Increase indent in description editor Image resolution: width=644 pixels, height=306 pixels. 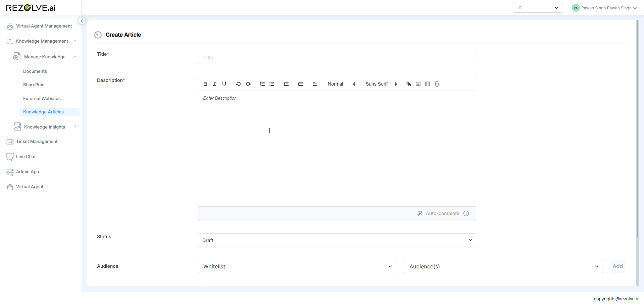point(301,84)
